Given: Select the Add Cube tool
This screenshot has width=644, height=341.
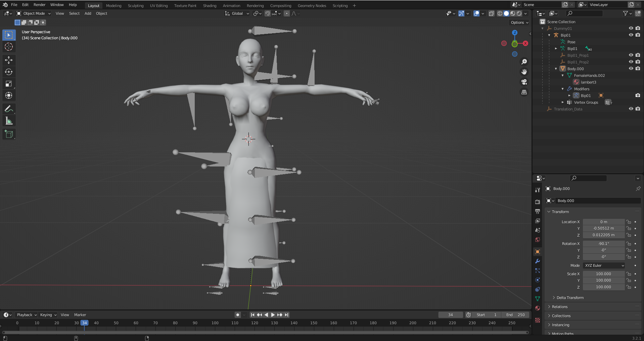Looking at the screenshot, I should 9,134.
